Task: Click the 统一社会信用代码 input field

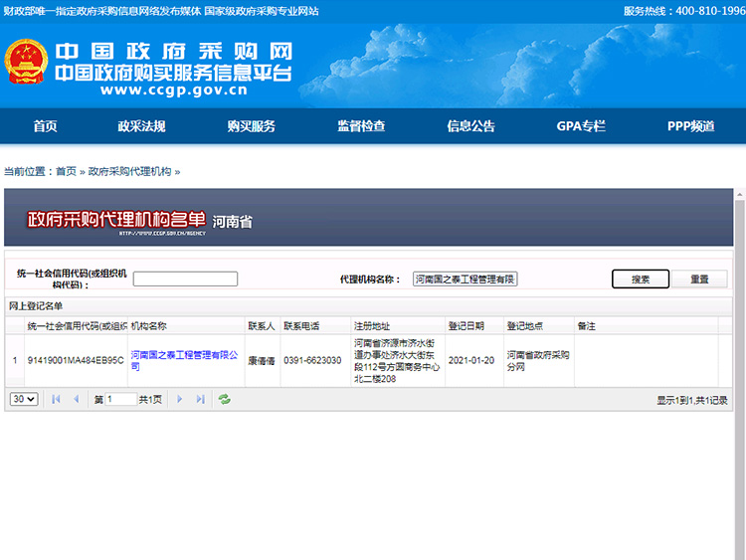Action: point(185,280)
